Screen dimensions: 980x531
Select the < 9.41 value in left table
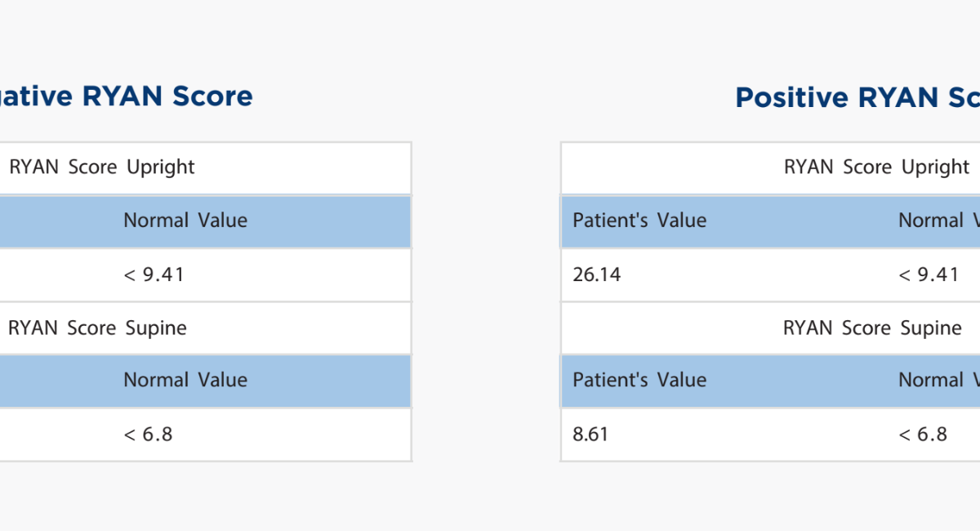(154, 274)
